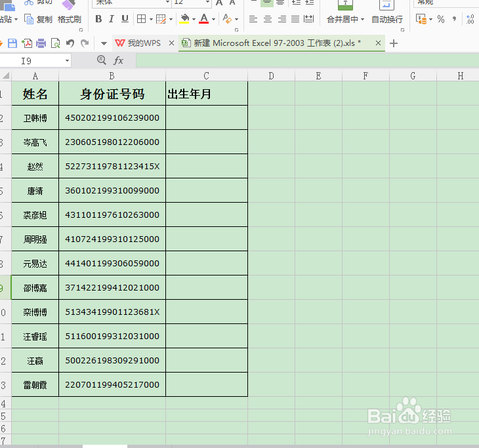479x448 pixels.
Task: Open quick access toolbar customize dropdown
Action: [104, 44]
